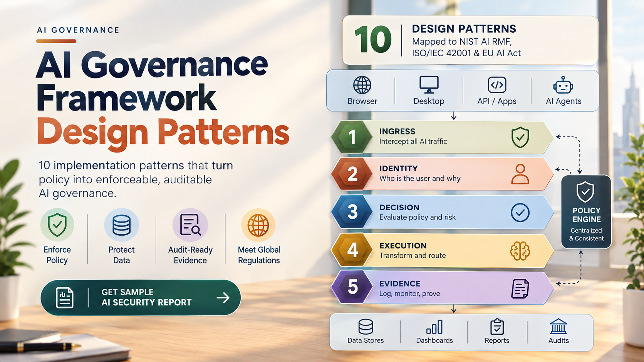Click the API / Apps label
The height and width of the screenshot is (362, 644).
497,101
